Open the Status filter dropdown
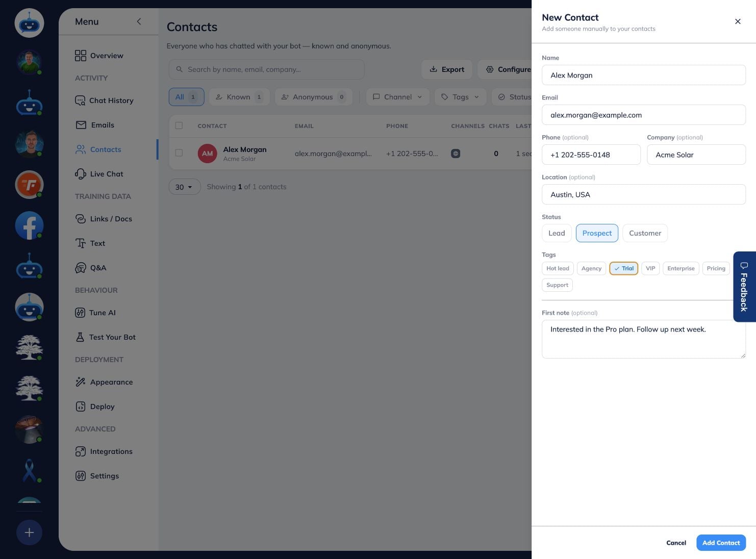The width and height of the screenshot is (756, 559). (513, 97)
